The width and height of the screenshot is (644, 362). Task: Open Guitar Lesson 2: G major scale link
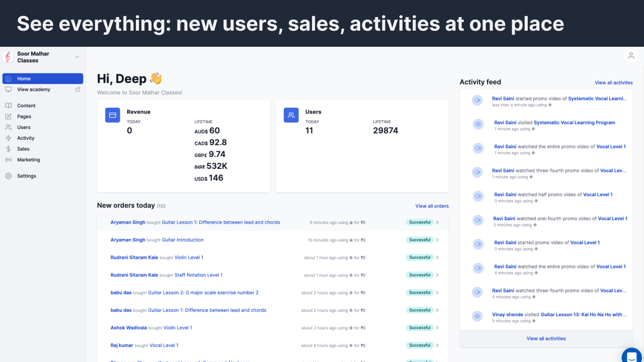203,293
